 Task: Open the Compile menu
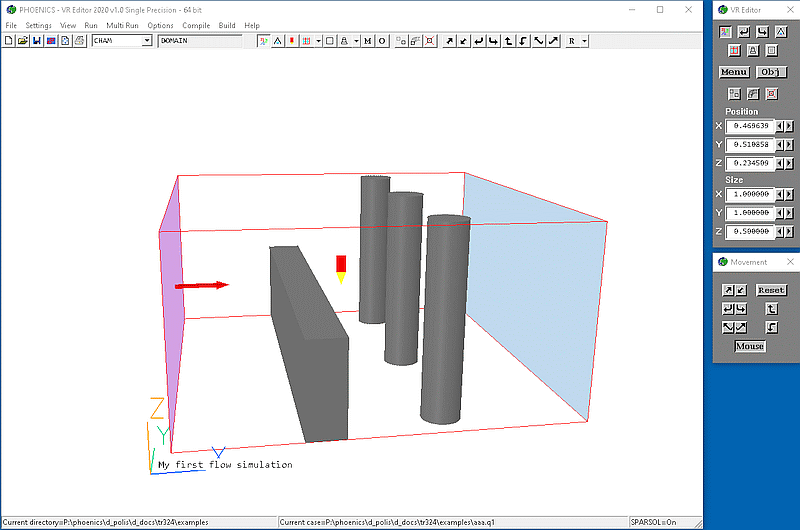pos(195,25)
